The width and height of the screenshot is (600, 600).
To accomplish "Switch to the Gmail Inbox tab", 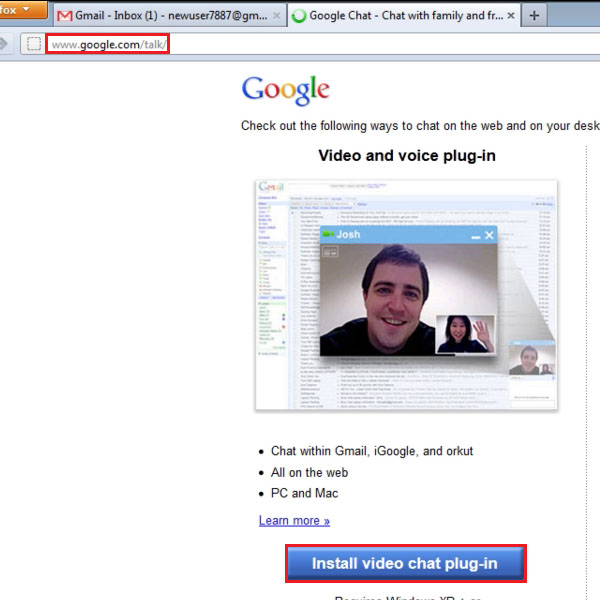I will tap(170, 16).
